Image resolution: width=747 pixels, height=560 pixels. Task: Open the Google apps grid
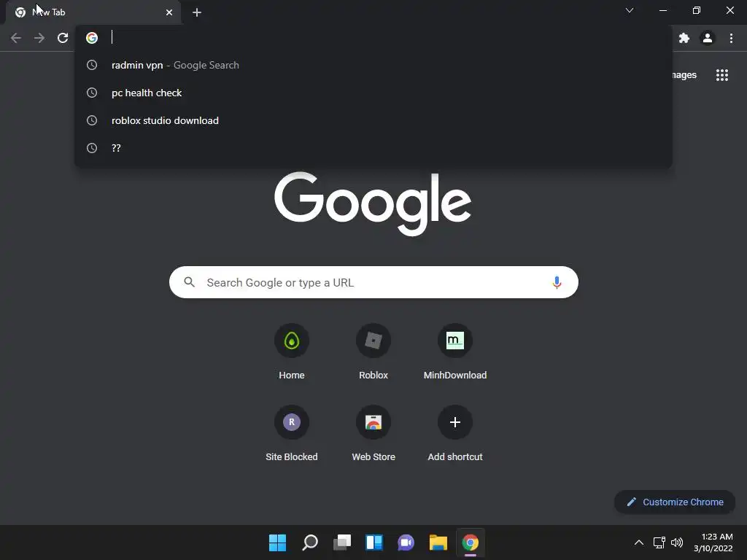coord(722,75)
